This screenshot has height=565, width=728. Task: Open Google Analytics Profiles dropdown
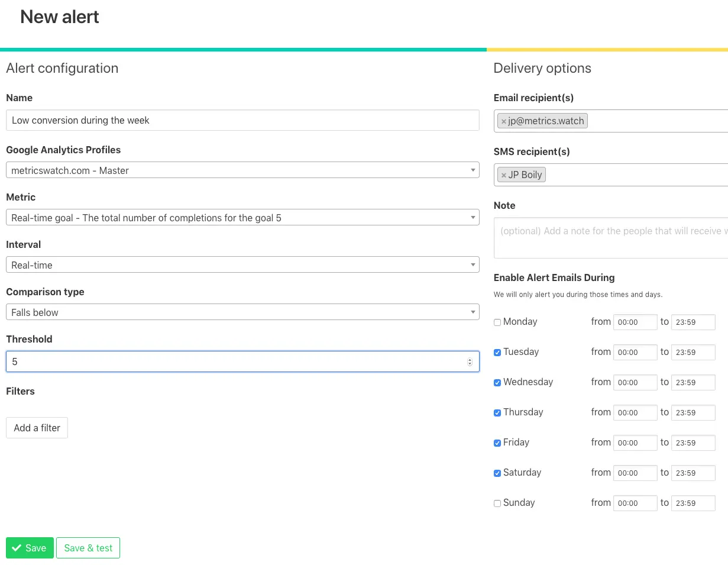coord(242,170)
